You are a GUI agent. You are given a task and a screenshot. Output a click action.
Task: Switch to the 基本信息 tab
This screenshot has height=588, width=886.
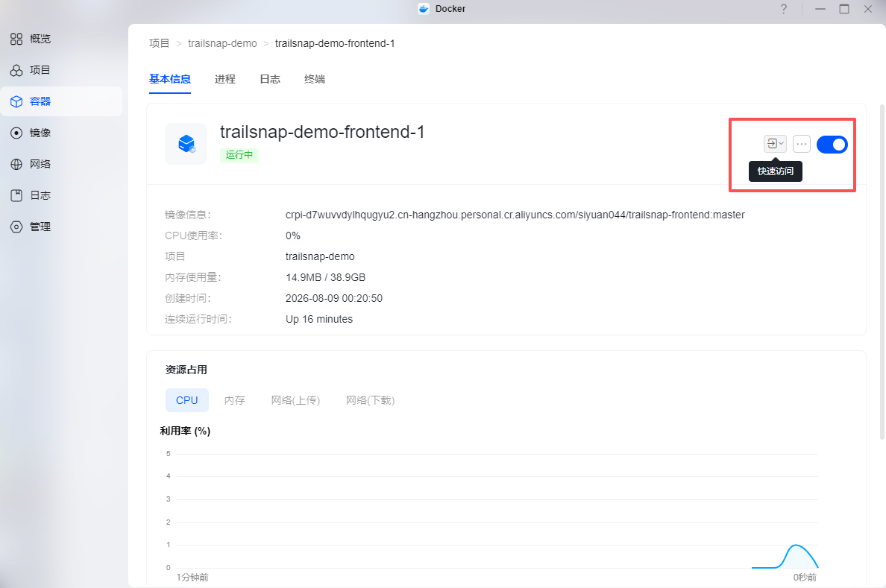170,79
